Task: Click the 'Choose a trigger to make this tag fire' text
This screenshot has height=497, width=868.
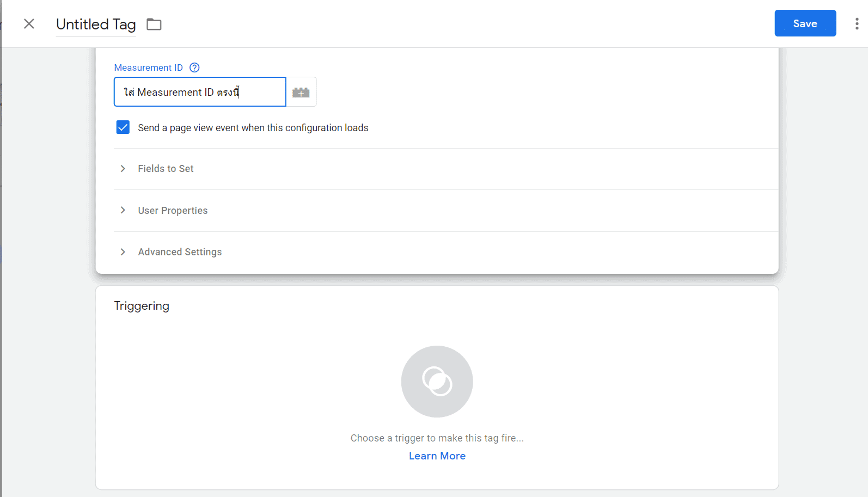Action: point(437,438)
